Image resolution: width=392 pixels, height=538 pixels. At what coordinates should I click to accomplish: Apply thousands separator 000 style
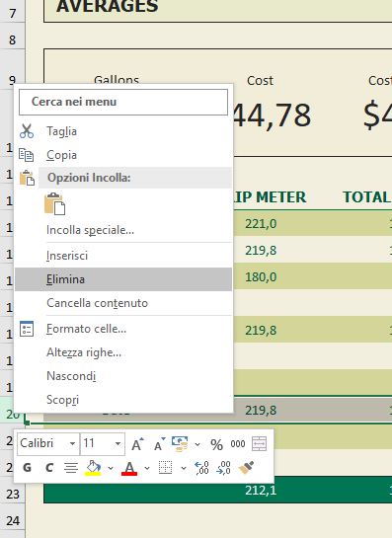tap(238, 444)
